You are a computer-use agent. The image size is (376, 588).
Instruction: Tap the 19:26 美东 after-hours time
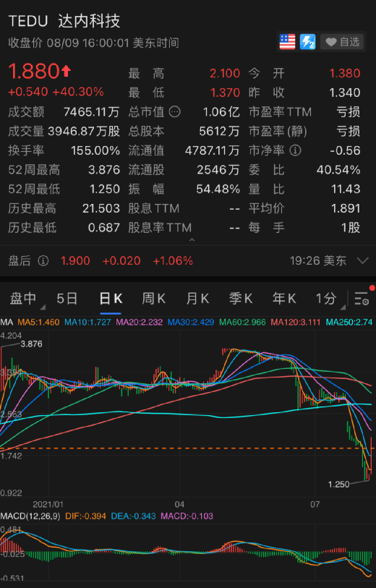318,260
